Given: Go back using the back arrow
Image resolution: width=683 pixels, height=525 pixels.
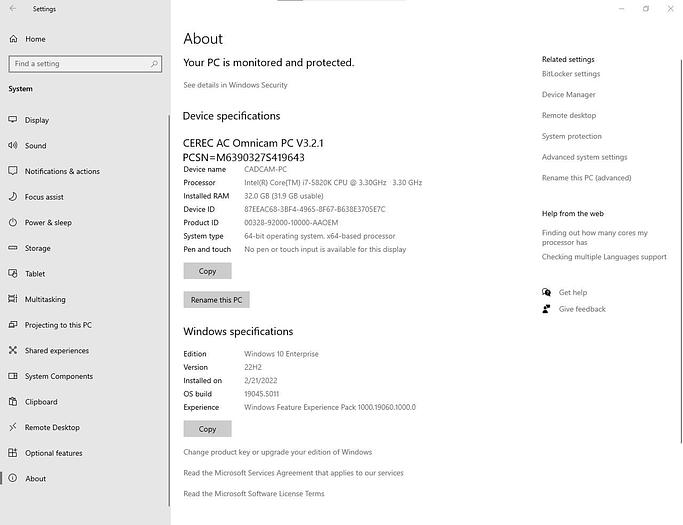Looking at the screenshot, I should pos(13,9).
